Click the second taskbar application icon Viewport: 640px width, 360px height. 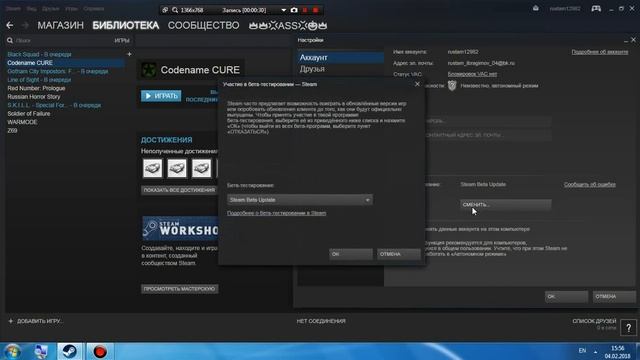coord(40,351)
